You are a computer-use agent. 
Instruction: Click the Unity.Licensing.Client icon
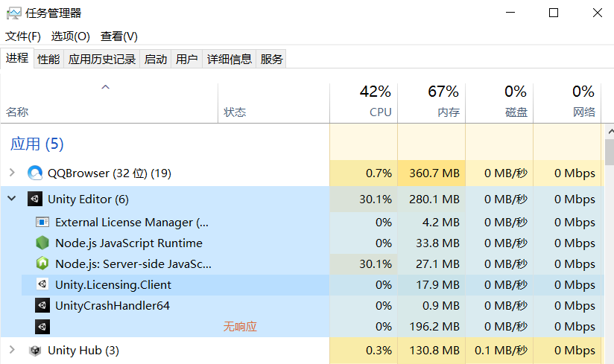[x=42, y=284]
